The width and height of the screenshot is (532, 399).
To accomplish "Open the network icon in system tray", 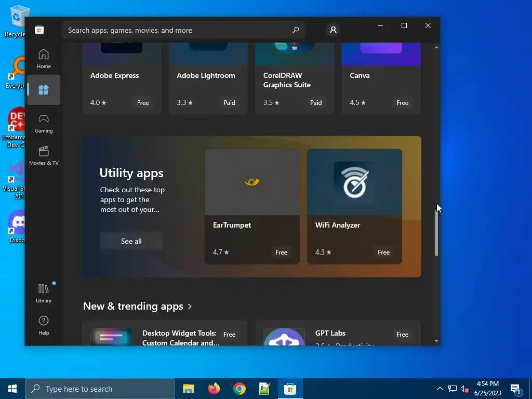I will (453, 389).
